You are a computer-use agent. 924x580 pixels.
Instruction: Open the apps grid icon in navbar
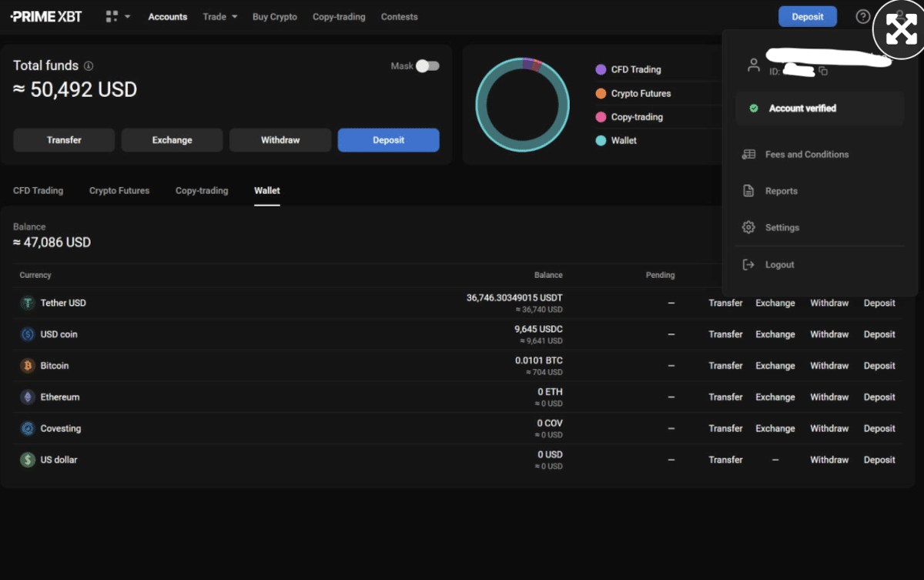coord(112,16)
